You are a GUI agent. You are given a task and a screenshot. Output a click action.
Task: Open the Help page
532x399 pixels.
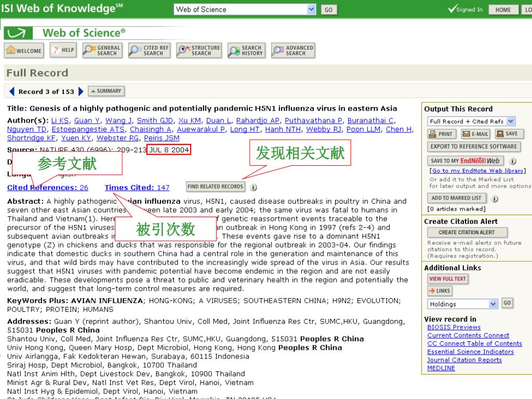point(63,50)
